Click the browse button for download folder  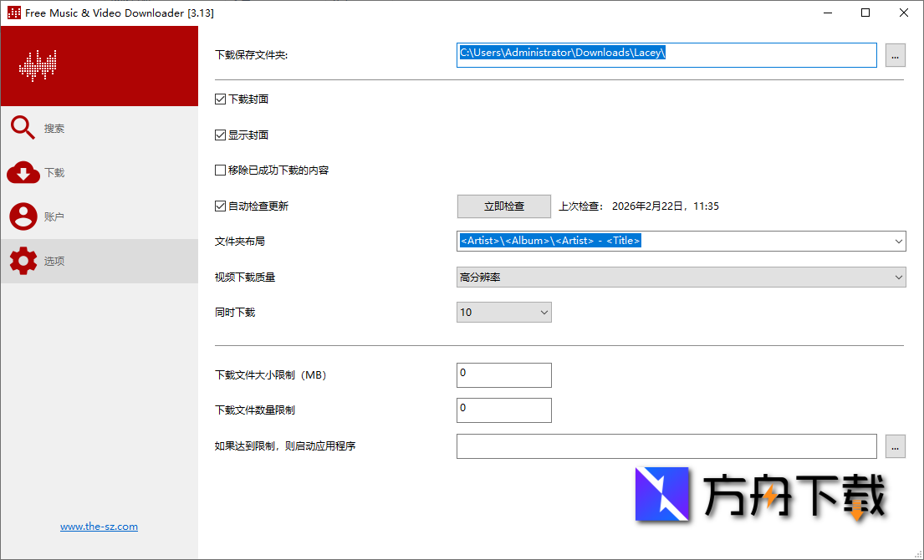tap(895, 55)
